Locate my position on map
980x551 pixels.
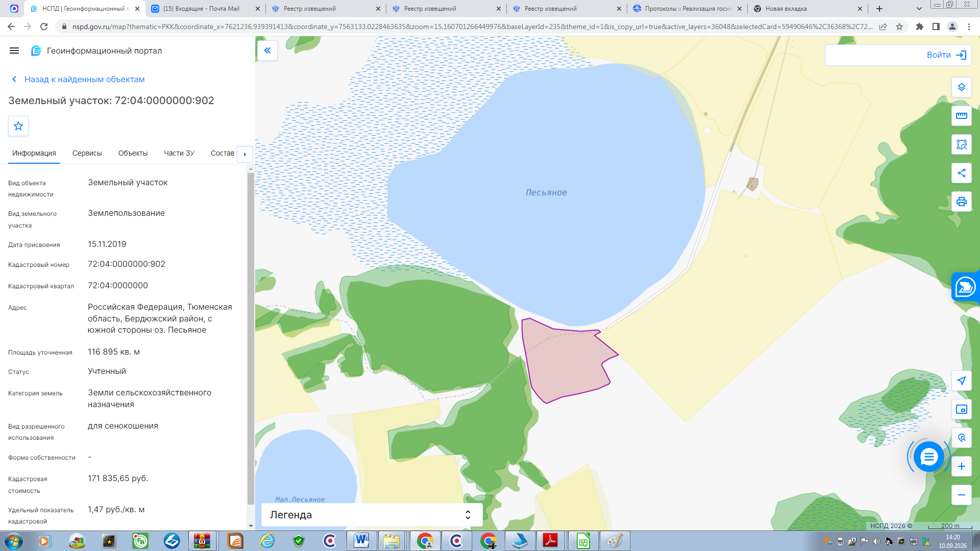[962, 381]
